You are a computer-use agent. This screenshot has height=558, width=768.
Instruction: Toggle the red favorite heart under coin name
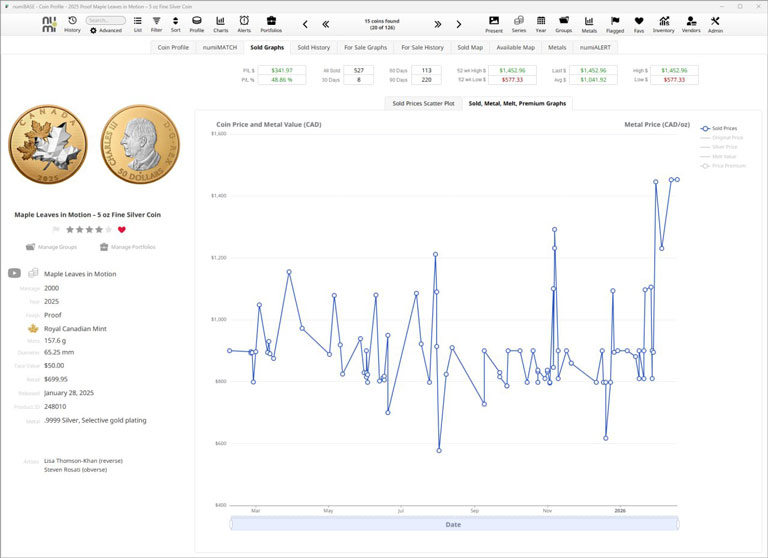point(122,229)
